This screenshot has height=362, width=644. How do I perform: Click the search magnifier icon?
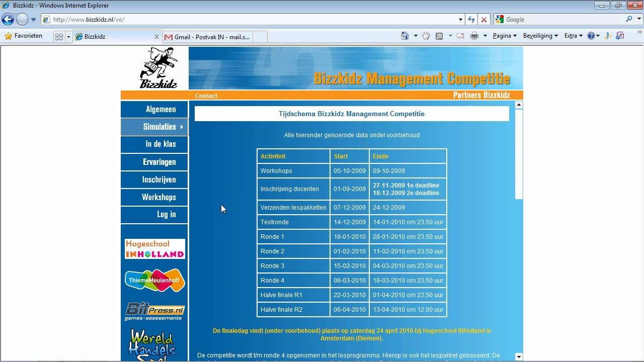[x=629, y=19]
